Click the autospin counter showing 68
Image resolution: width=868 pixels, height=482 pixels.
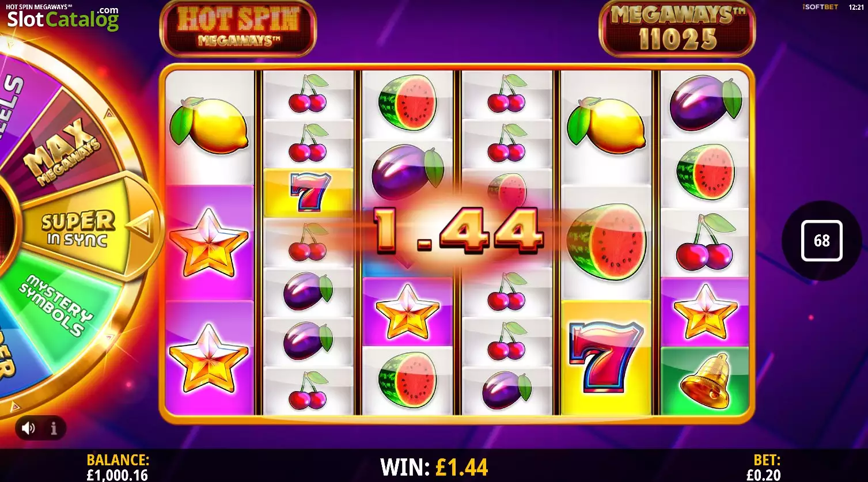[x=822, y=241]
